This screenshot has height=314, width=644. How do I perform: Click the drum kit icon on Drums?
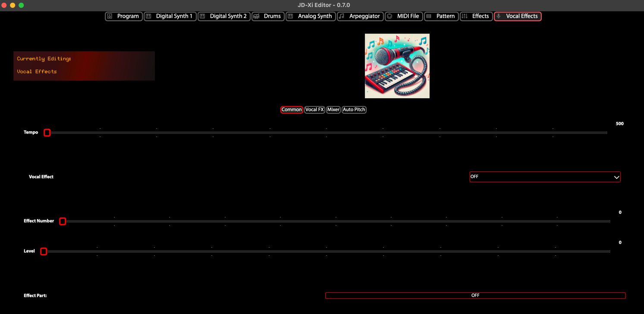click(x=257, y=16)
